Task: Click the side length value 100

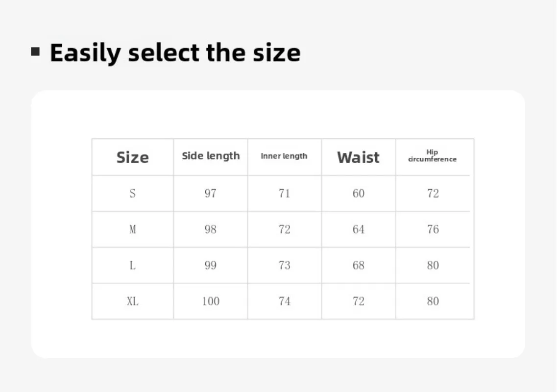Action: tap(211, 301)
